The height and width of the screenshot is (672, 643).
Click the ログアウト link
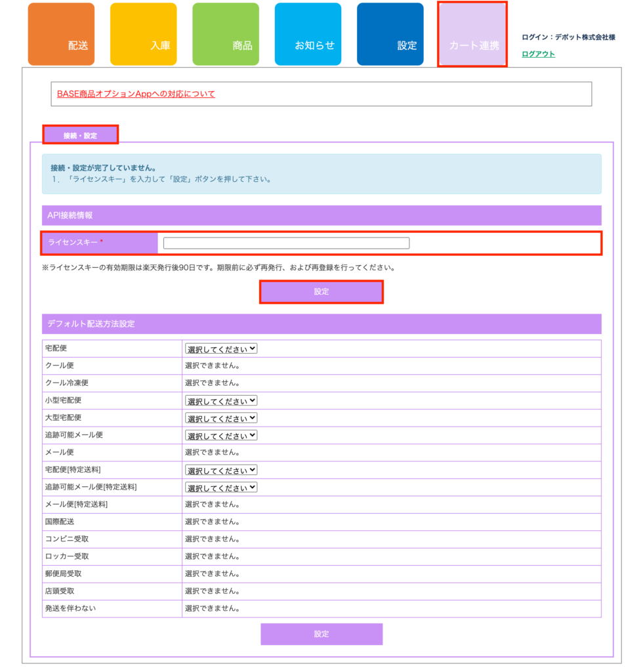click(x=538, y=54)
